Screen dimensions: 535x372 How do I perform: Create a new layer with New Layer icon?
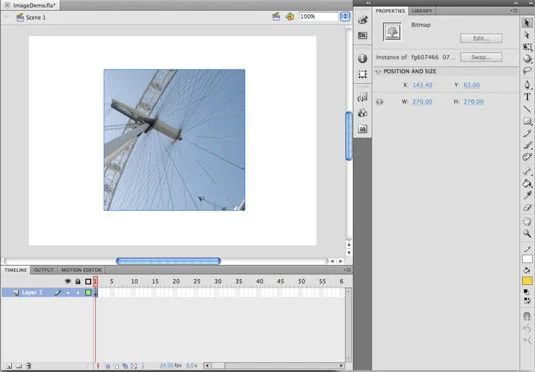[x=9, y=366]
